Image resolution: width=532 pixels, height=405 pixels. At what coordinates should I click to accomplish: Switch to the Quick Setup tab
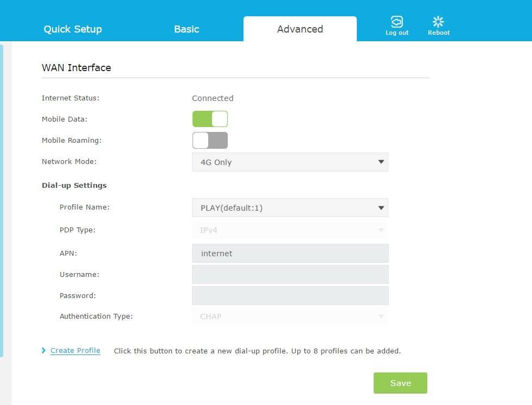click(73, 29)
